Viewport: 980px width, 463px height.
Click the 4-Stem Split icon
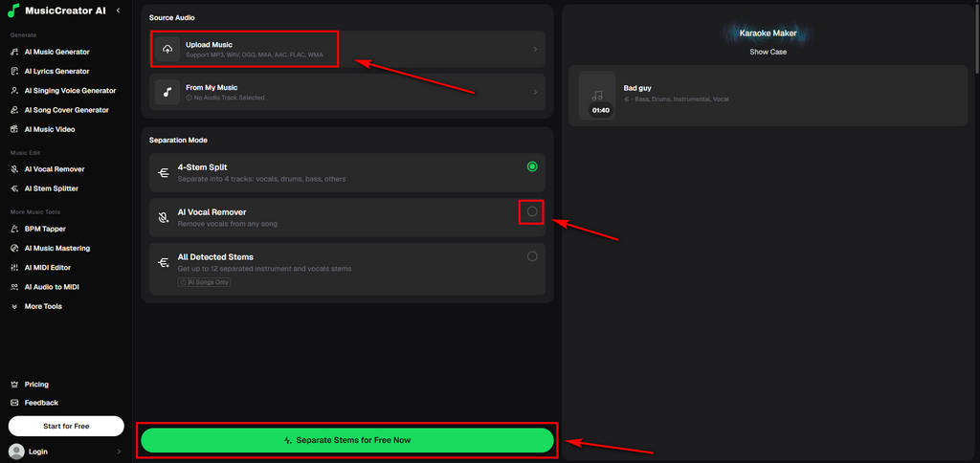164,172
